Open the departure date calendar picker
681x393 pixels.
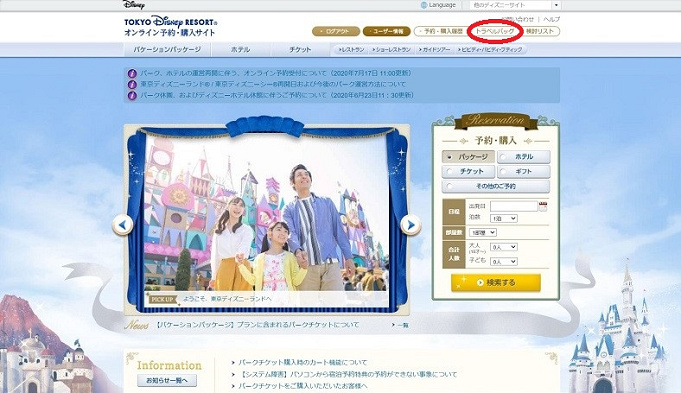(x=542, y=207)
